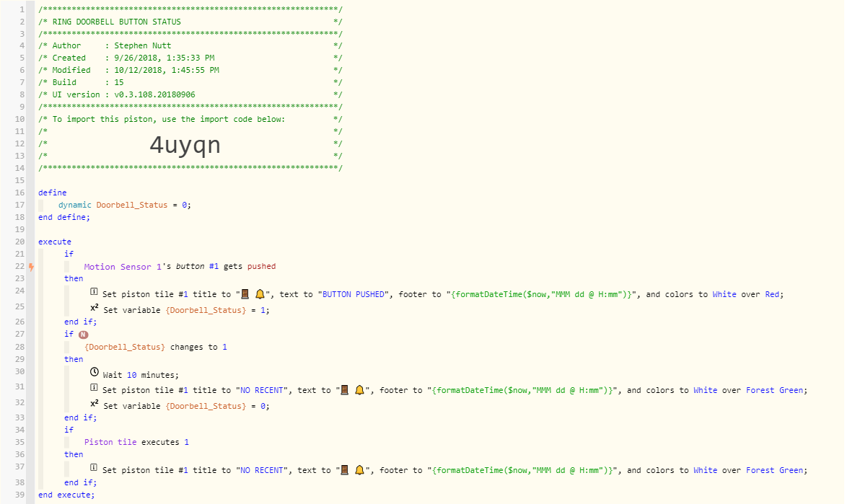Screen dimensions: 850x504
Task: Click the then keyword on line 23
Action: pyautogui.click(x=74, y=278)
